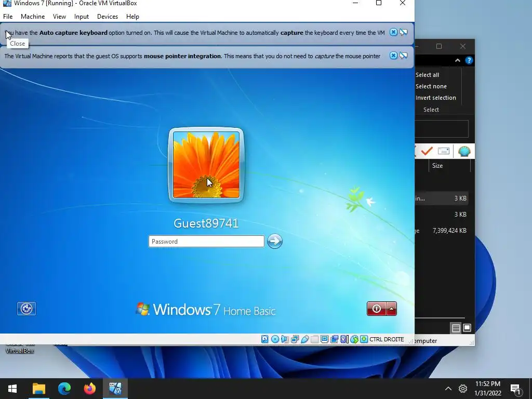Click the greyed shared folders indicator in status bar
This screenshot has height=399, width=532.
point(314,339)
